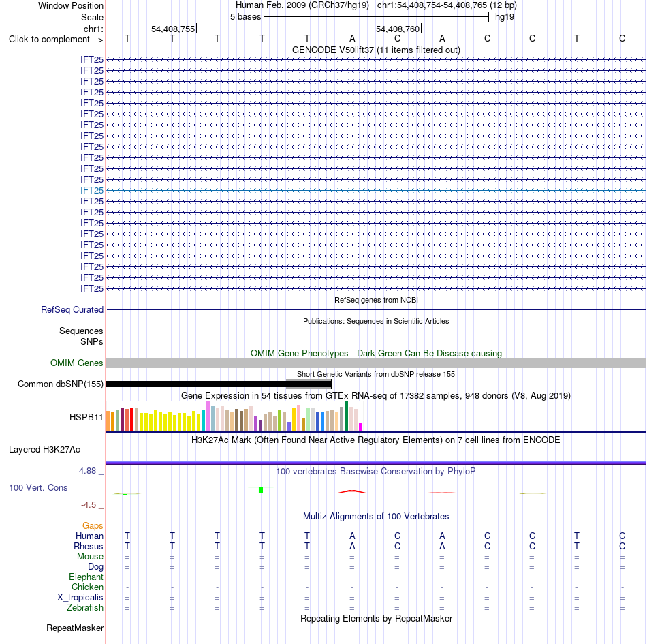This screenshot has width=647, height=644.
Task: Click the 'OMIM Genes' label
Action: coord(76,363)
